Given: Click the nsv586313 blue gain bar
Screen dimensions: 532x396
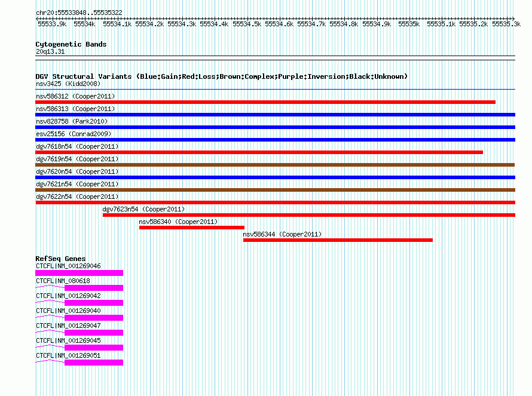Looking at the screenshot, I should [x=275, y=115].
